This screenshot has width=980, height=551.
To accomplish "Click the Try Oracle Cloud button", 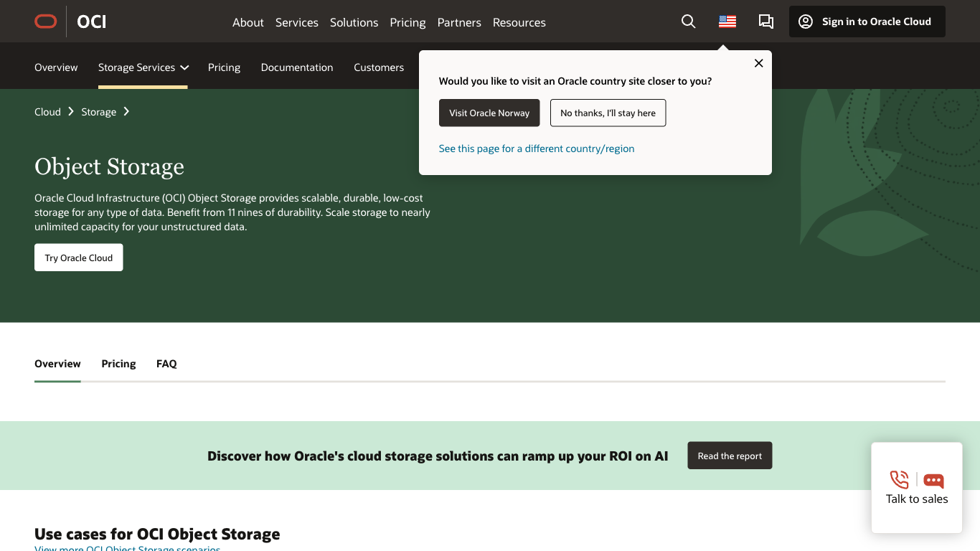I will coord(79,258).
